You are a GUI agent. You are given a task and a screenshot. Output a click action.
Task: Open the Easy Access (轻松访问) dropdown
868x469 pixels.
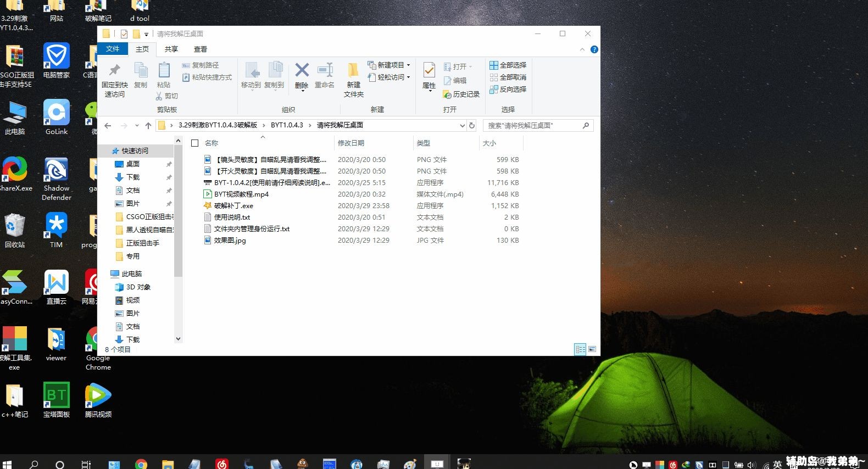(390, 77)
